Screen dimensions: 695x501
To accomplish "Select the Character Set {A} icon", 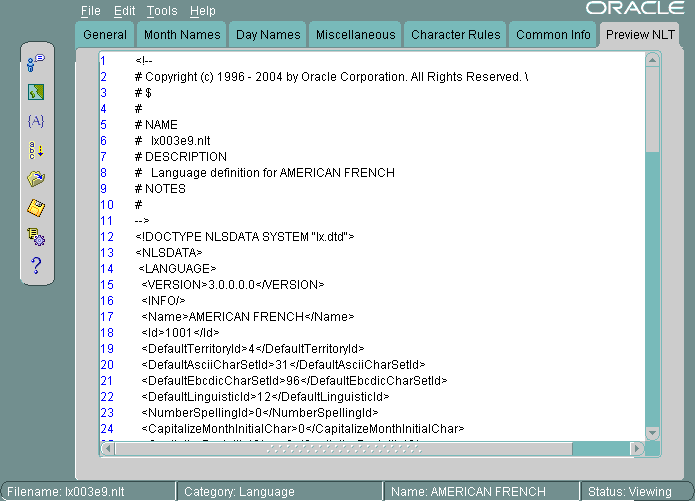I will [x=36, y=121].
